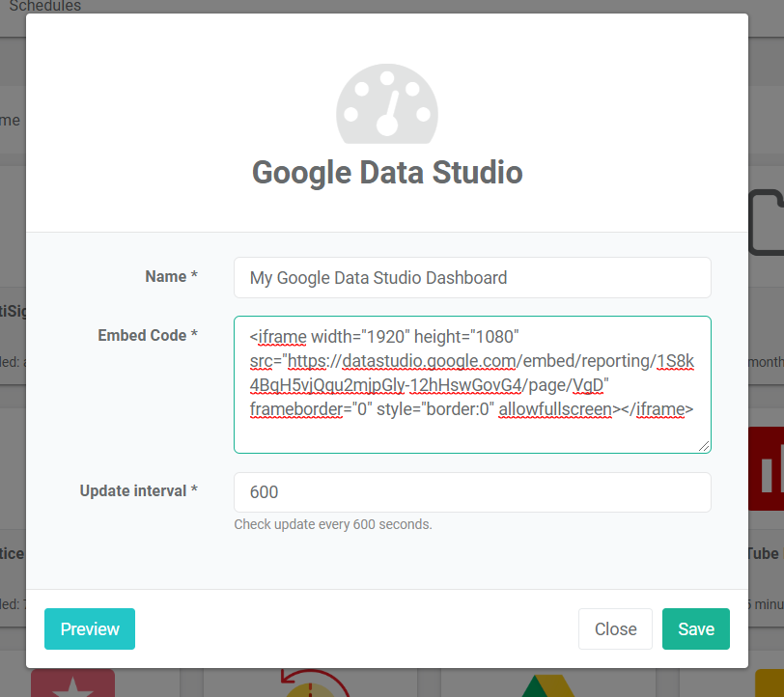Click the red star icon in background
Image resolution: width=784 pixels, height=697 pixels.
[73, 683]
